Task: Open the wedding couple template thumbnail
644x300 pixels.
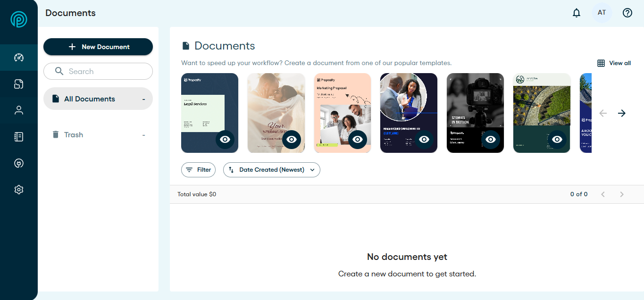Action: tap(276, 113)
